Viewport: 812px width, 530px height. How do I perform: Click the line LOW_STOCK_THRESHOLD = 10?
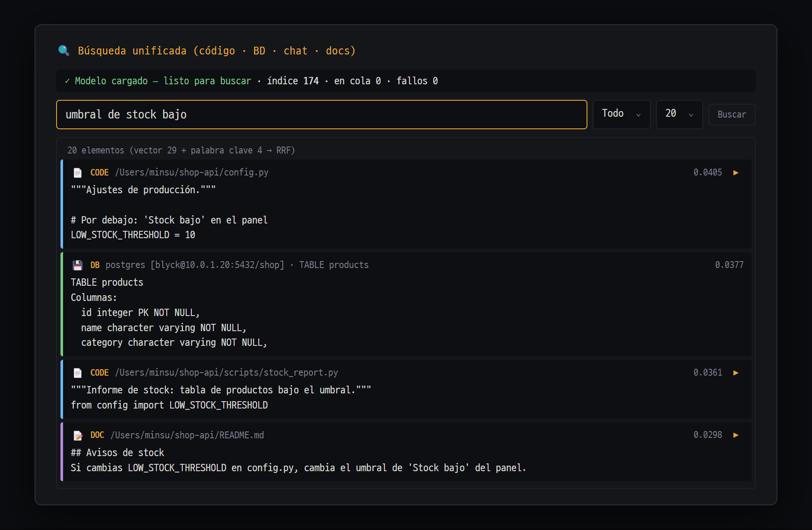click(x=133, y=235)
